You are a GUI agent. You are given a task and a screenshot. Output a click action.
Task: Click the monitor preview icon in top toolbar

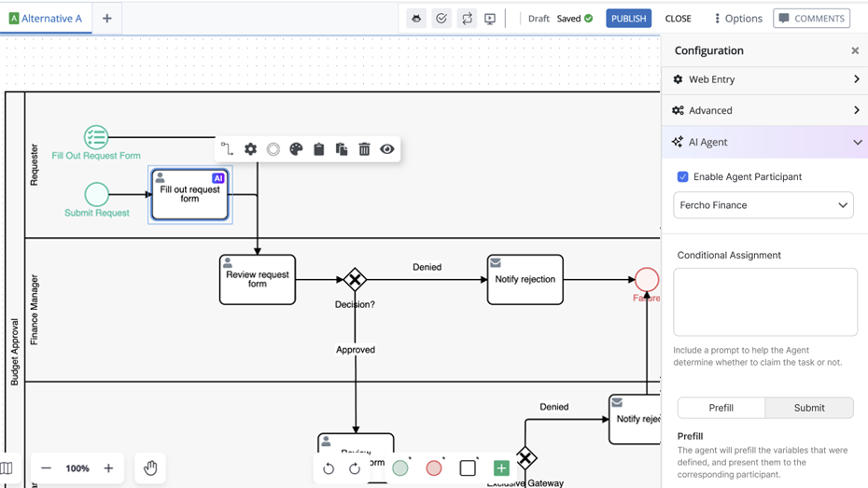click(490, 19)
